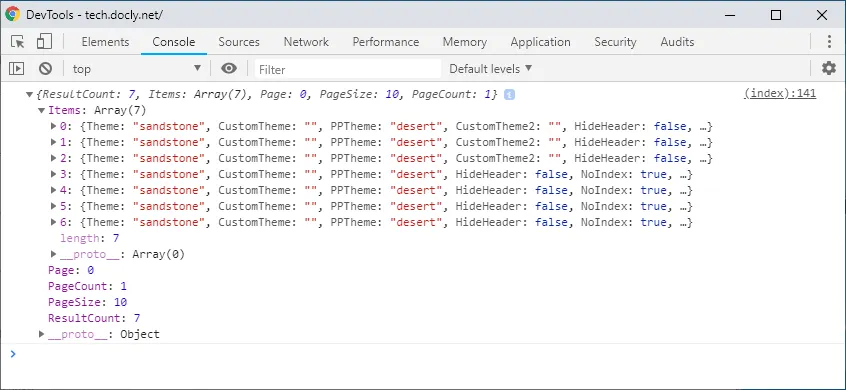Open the Default levels dropdown

490,69
